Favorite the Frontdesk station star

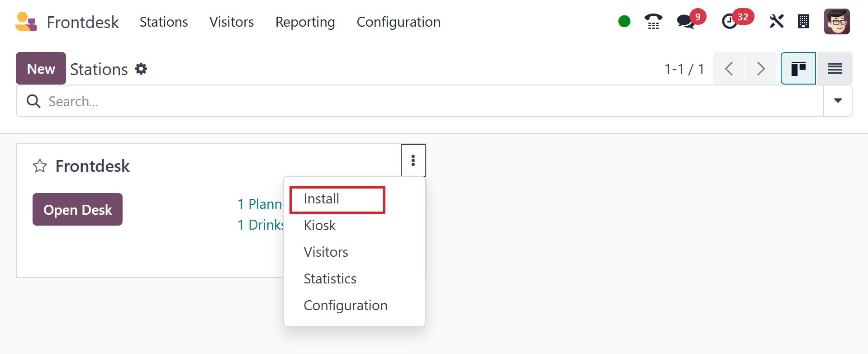coord(40,166)
